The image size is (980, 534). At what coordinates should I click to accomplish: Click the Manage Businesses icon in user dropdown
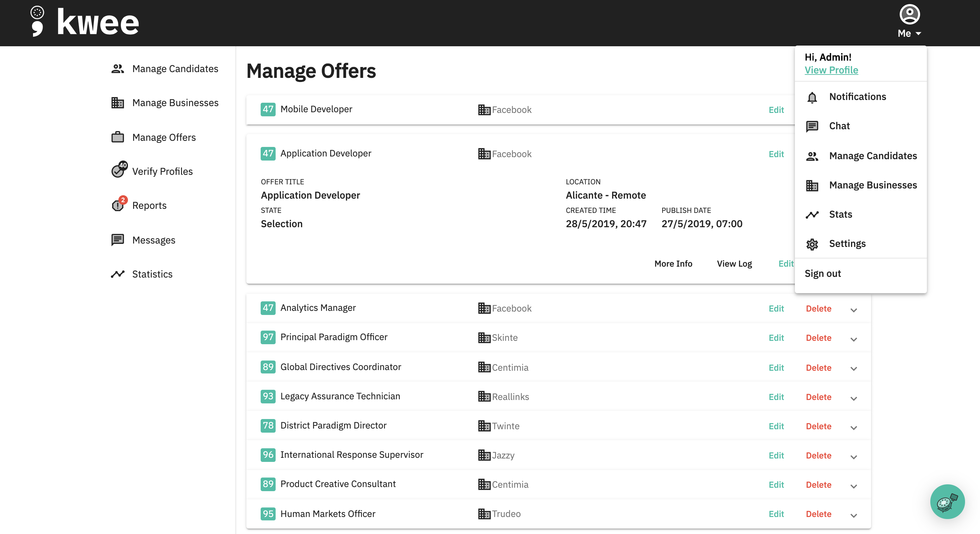(x=812, y=185)
